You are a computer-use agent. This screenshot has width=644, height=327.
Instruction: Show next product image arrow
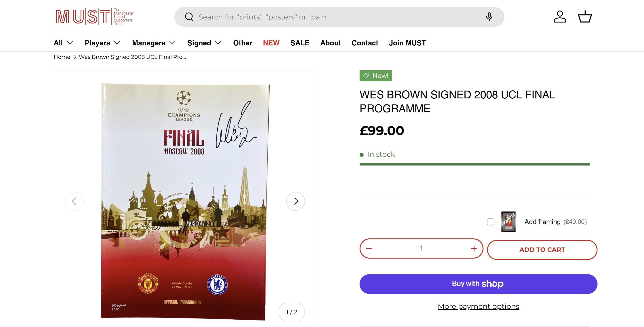coord(295,201)
